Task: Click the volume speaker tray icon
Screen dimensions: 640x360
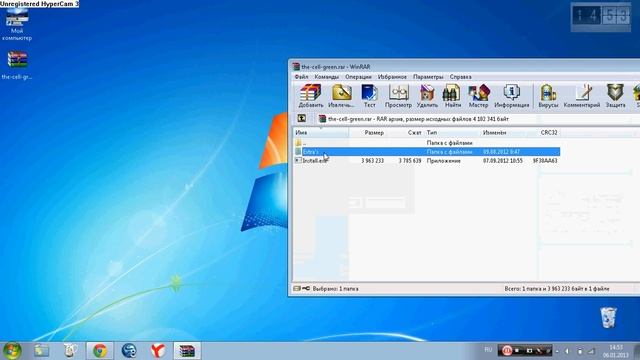Action: tap(567, 351)
